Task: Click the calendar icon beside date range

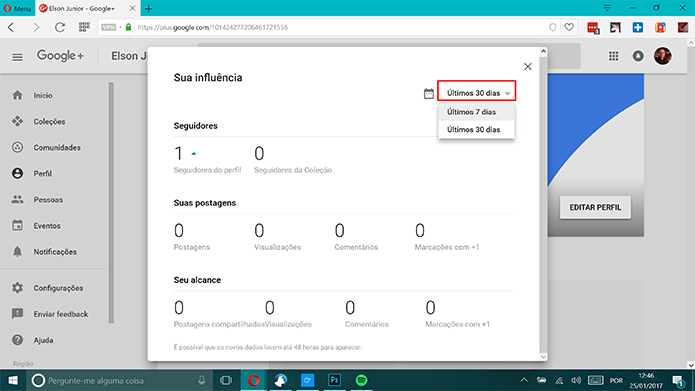Action: [429, 93]
